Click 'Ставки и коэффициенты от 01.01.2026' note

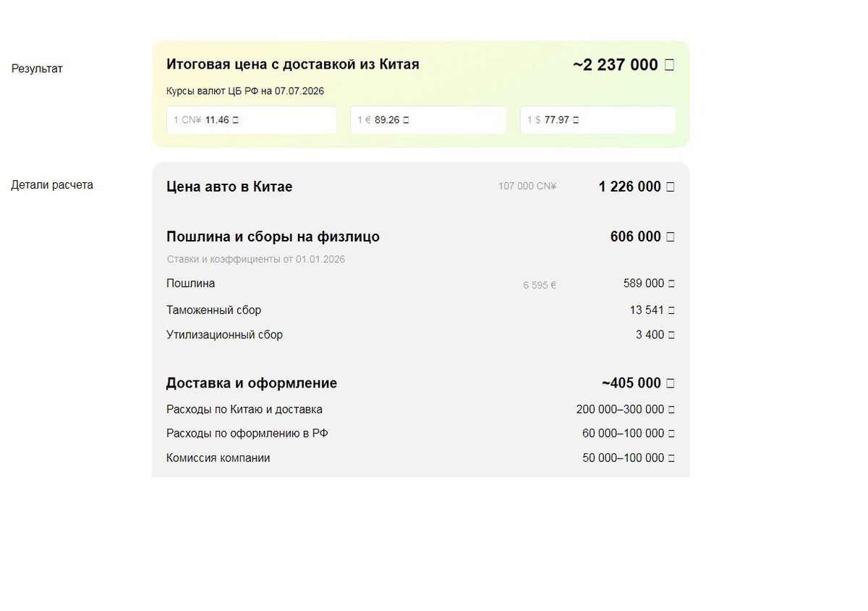pyautogui.click(x=256, y=259)
